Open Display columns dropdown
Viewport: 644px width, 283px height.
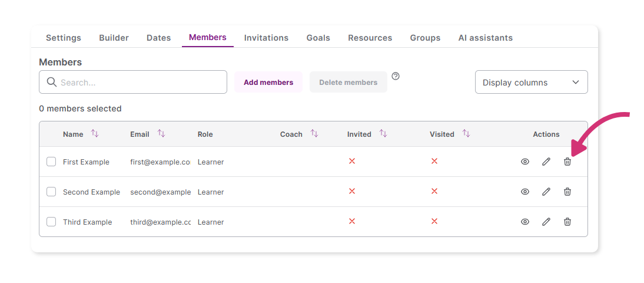point(531,82)
